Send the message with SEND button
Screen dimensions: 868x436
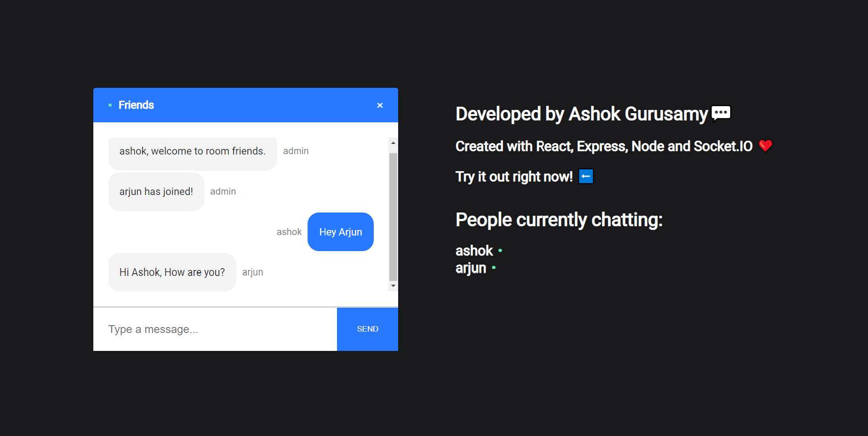tap(367, 329)
